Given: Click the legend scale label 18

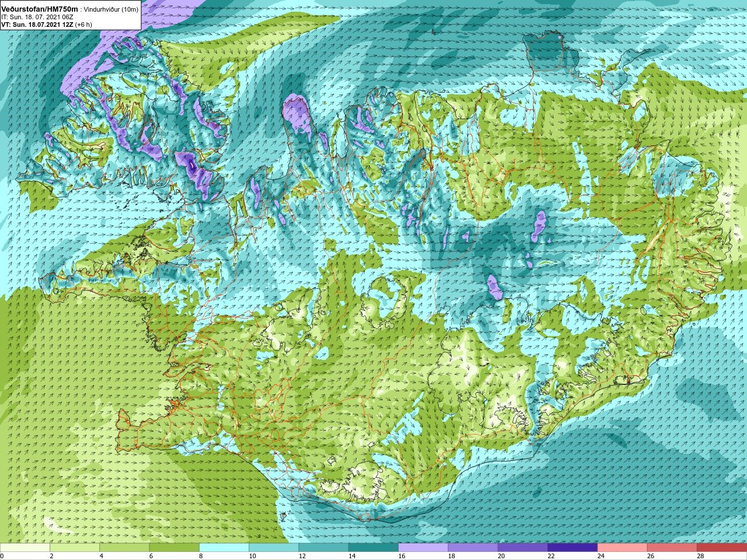Looking at the screenshot, I should click(x=451, y=556).
